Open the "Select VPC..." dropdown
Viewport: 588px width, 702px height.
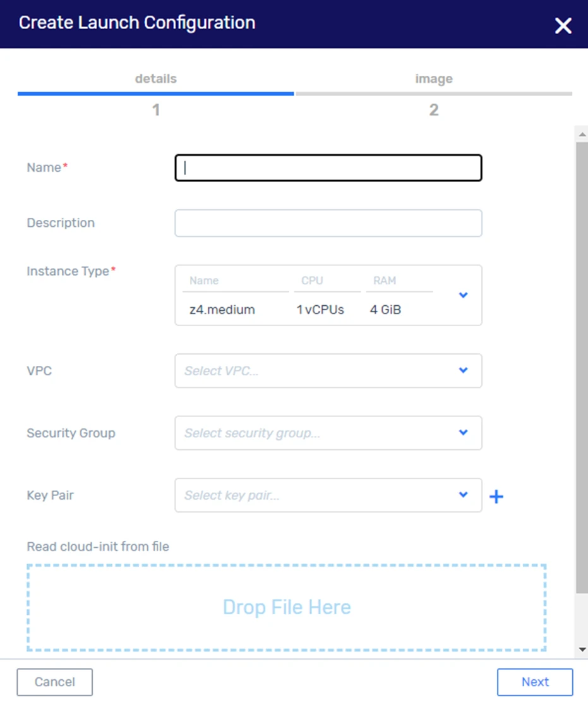(x=316, y=371)
